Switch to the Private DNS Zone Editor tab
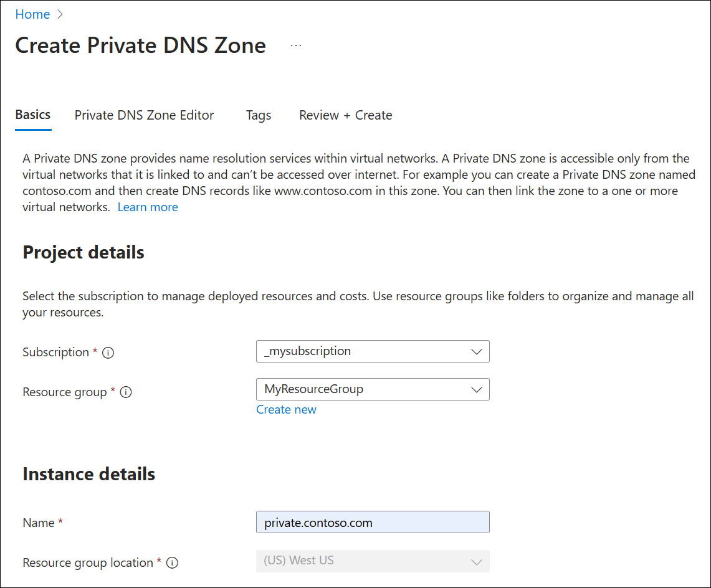The image size is (711, 588). coord(144,115)
